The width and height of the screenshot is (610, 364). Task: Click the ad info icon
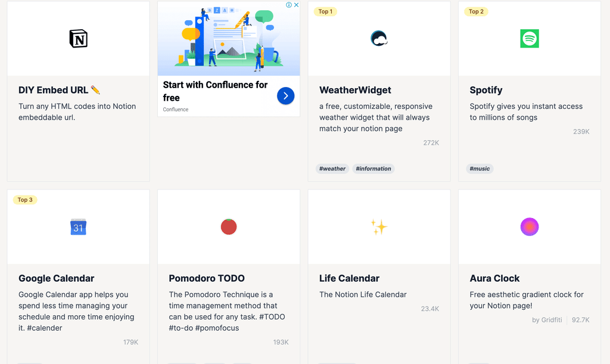289,5
